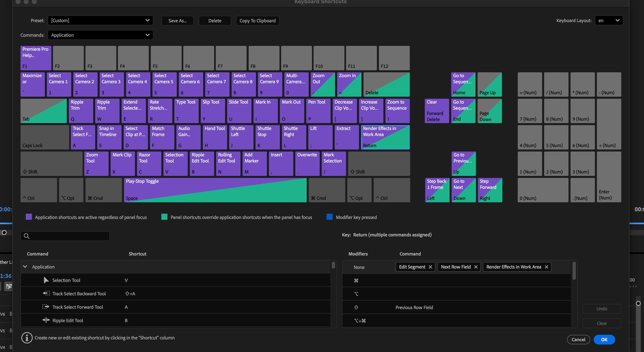Viewport: 644px width, 352px height.
Task: Open the Preset dropdown
Action: coord(100,21)
